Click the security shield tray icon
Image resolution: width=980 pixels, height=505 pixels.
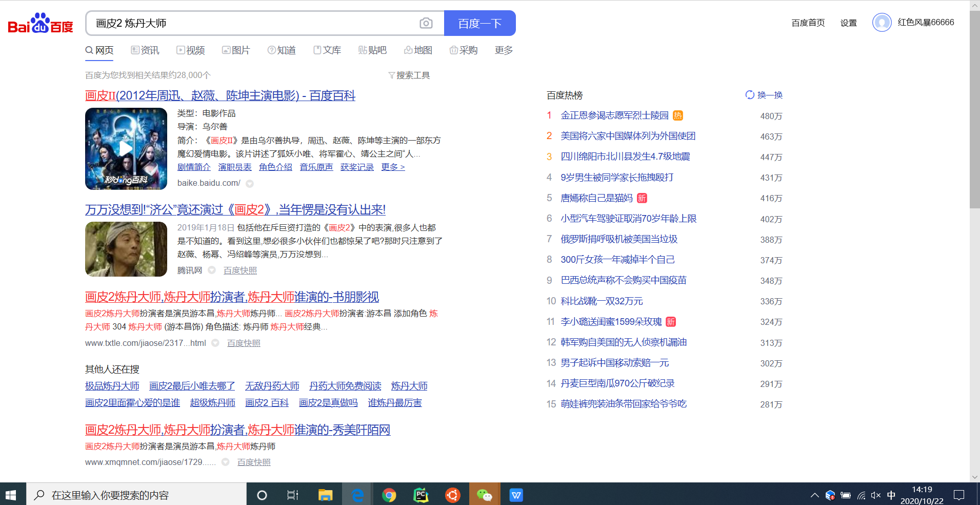(x=830, y=495)
